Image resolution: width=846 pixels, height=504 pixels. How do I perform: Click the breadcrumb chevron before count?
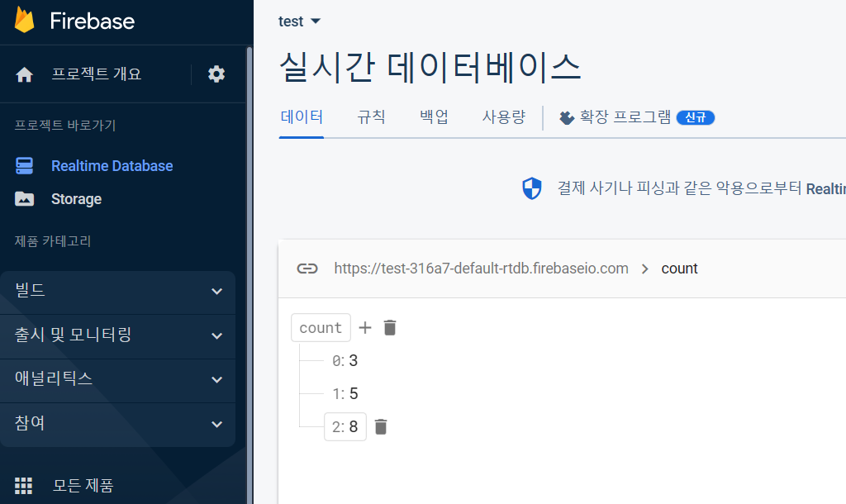(644, 269)
